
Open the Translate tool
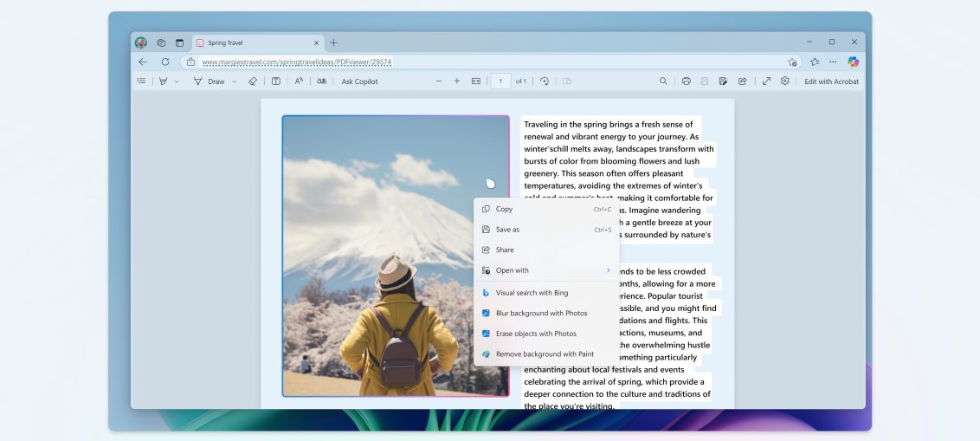(321, 81)
